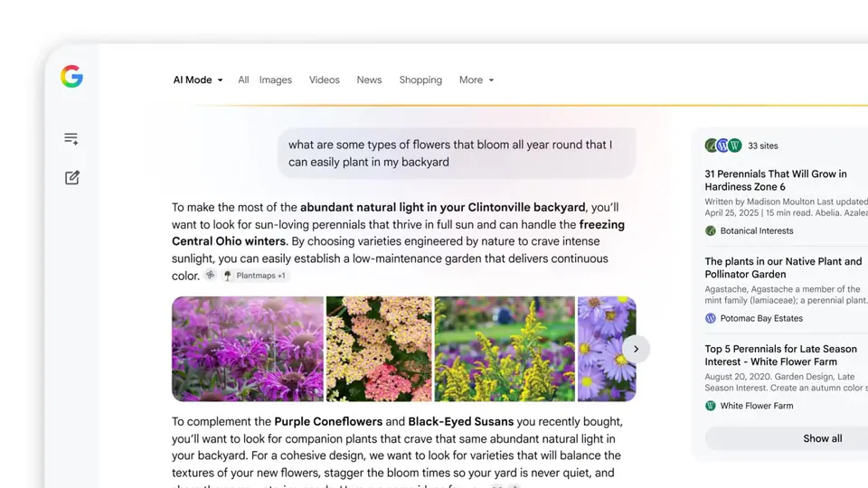The width and height of the screenshot is (868, 488).
Task: Click the stacked site icons near 33 sites
Action: click(x=723, y=145)
